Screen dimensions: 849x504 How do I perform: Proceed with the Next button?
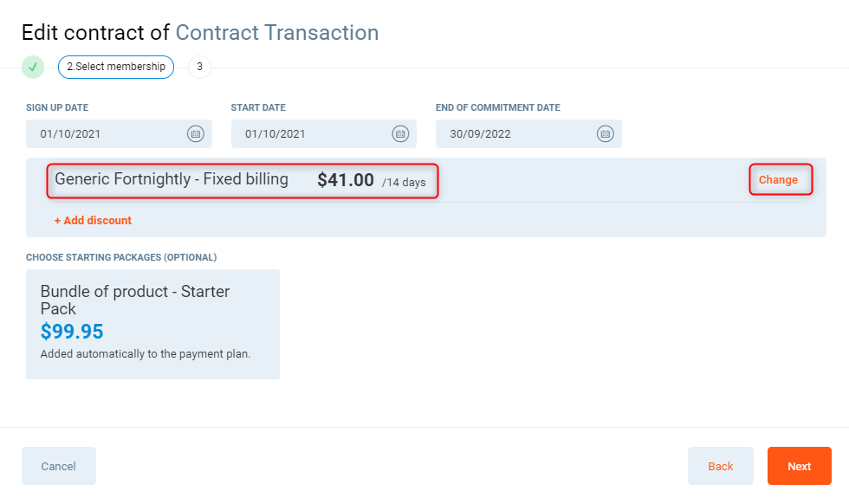tap(799, 466)
